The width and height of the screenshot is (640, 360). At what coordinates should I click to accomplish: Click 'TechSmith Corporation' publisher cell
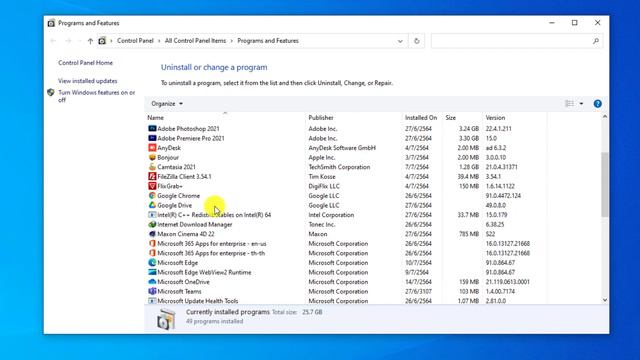(339, 167)
